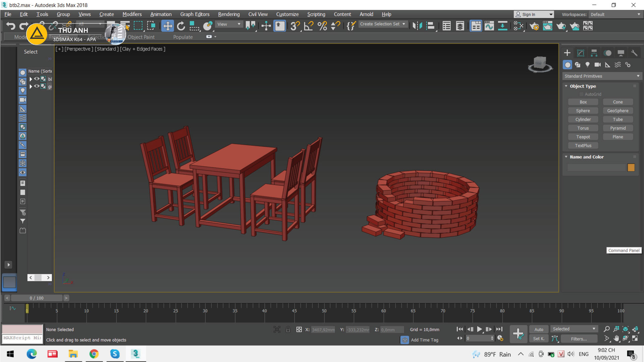Expand the first scene explorer item
The image size is (644, 362).
click(x=31, y=79)
